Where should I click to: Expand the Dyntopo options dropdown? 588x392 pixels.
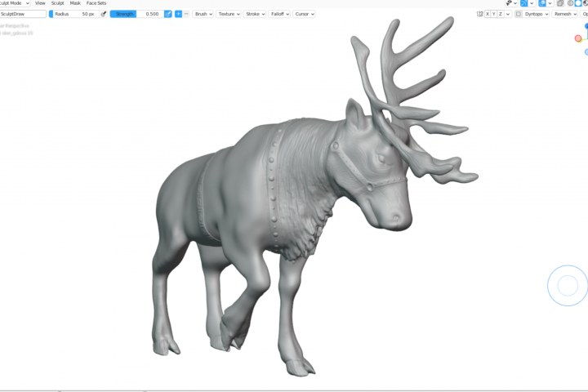(537, 14)
